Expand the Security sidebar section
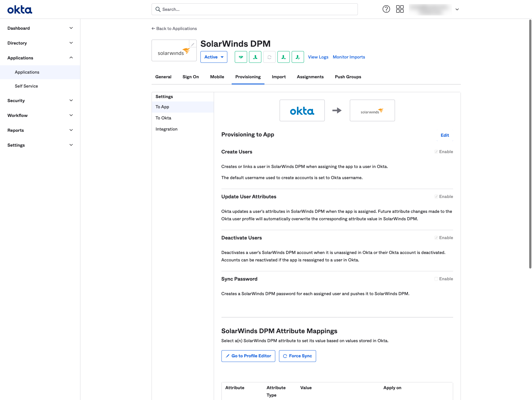The width and height of the screenshot is (532, 400). coord(40,101)
